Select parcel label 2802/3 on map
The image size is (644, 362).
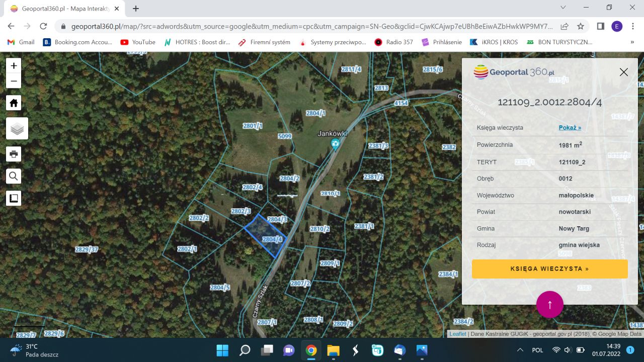point(240,211)
